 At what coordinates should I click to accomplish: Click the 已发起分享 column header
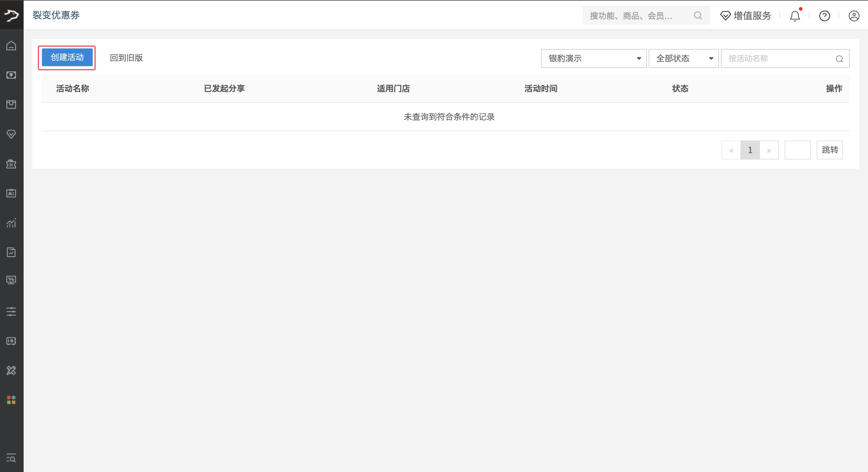(224, 89)
